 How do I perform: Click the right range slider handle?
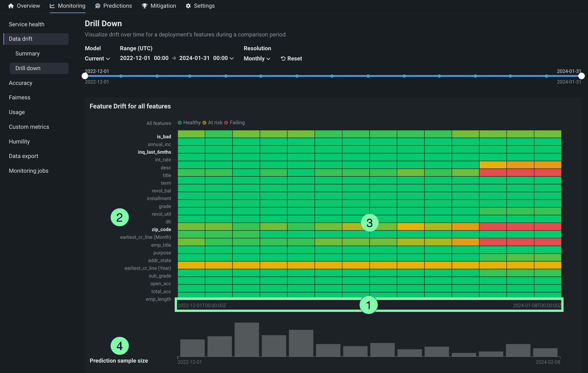click(x=581, y=76)
